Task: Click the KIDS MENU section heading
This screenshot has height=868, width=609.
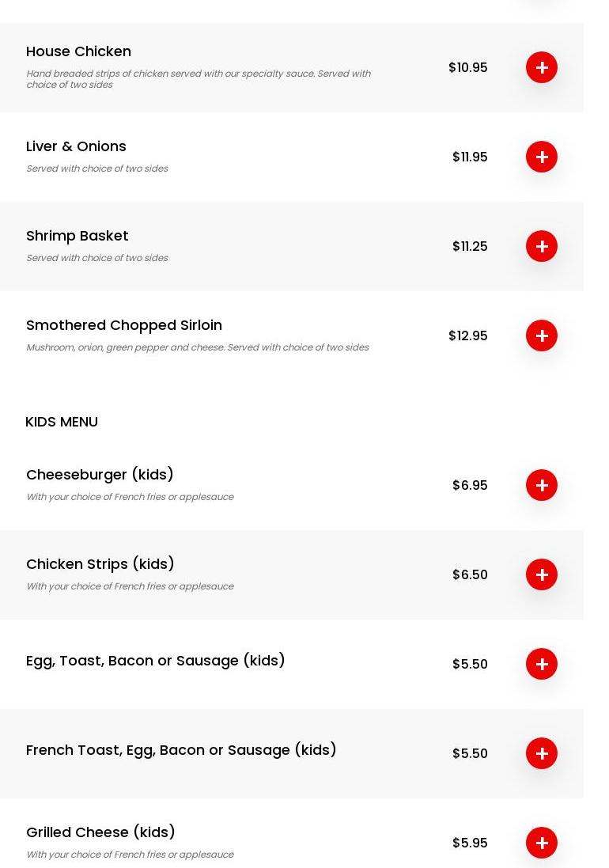Action: click(62, 422)
